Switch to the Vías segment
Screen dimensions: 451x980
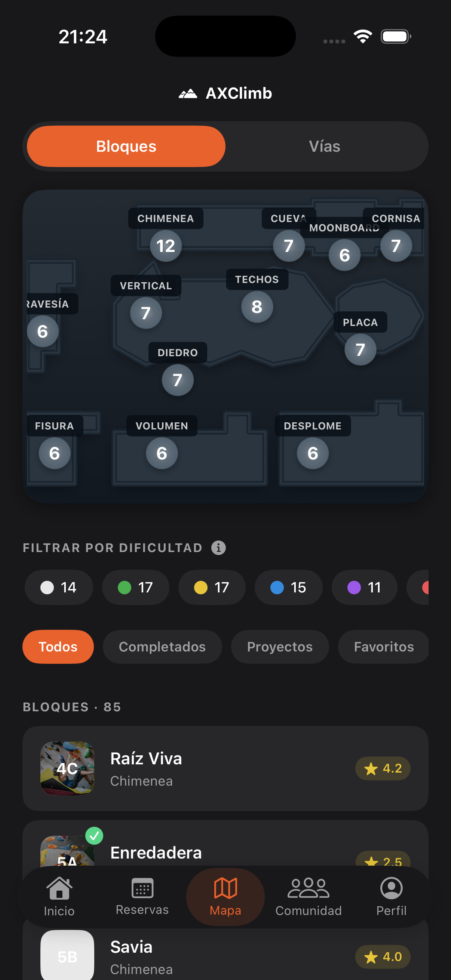click(325, 147)
